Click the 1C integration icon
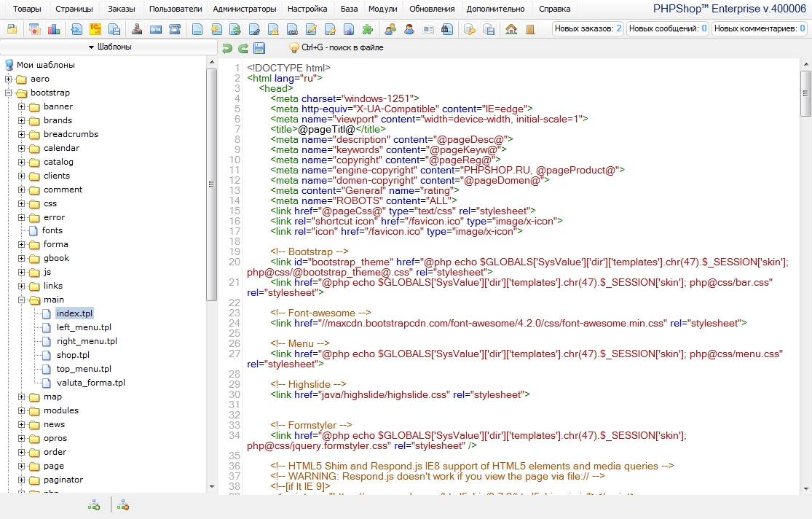This screenshot has height=519, width=812. tap(95, 30)
